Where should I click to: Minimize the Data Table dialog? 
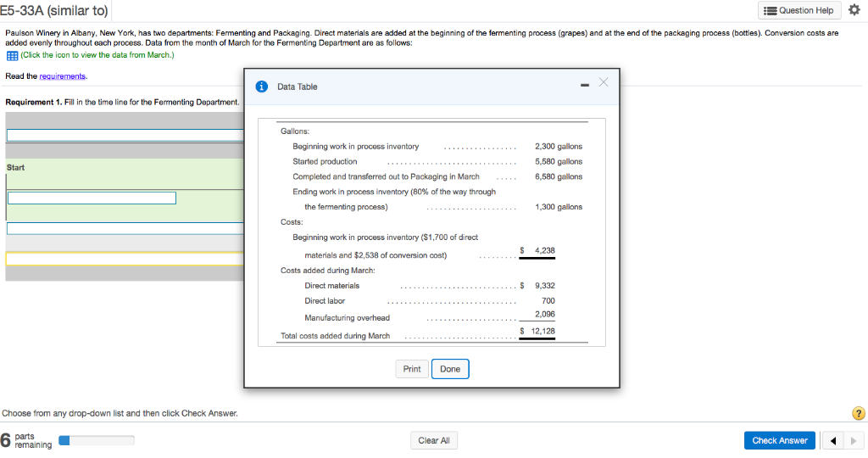point(585,86)
